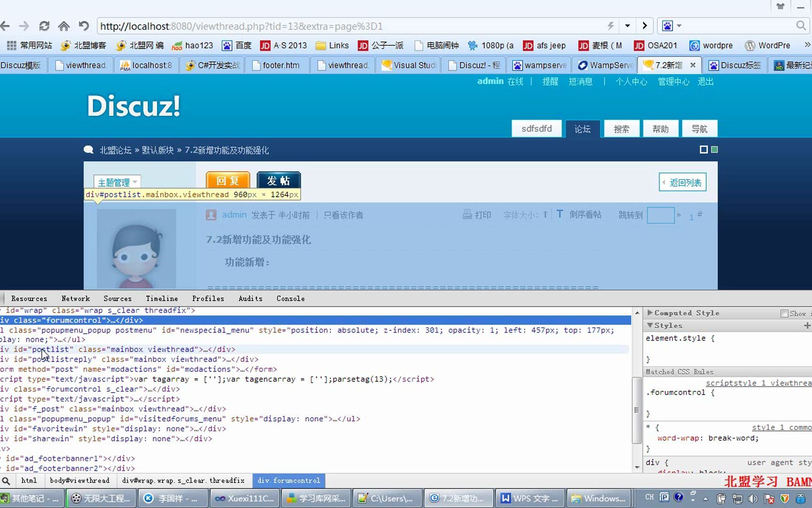The width and height of the screenshot is (812, 508).
Task: Open the Xuexi111C taskbar button
Action: pyautogui.click(x=244, y=498)
